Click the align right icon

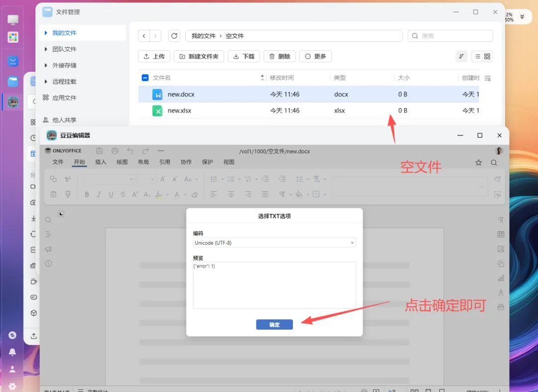coord(248,194)
